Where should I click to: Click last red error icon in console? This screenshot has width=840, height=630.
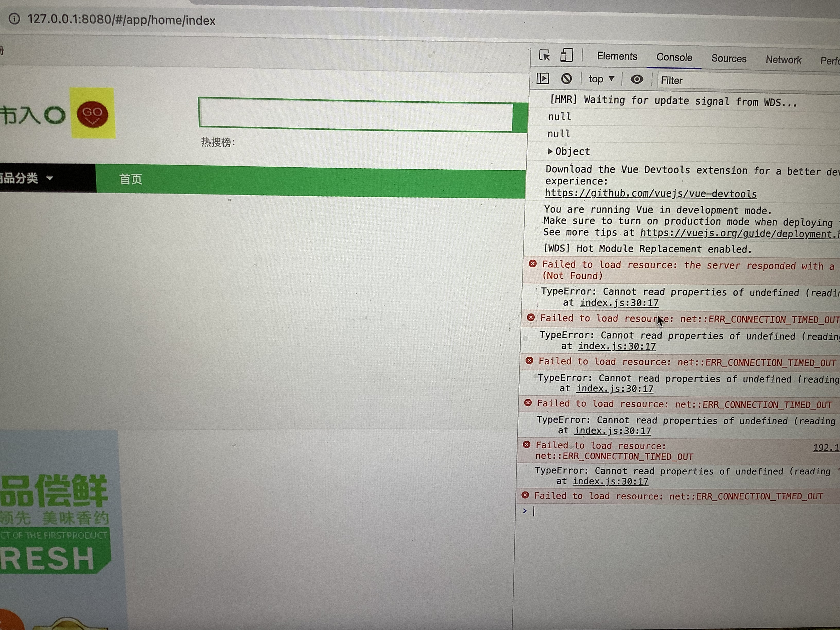coord(525,495)
